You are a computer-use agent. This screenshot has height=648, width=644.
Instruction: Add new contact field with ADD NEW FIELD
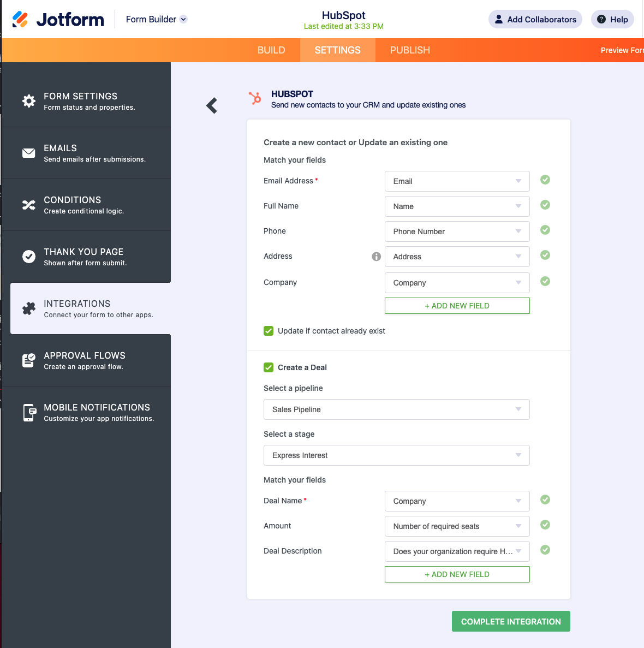pos(457,306)
